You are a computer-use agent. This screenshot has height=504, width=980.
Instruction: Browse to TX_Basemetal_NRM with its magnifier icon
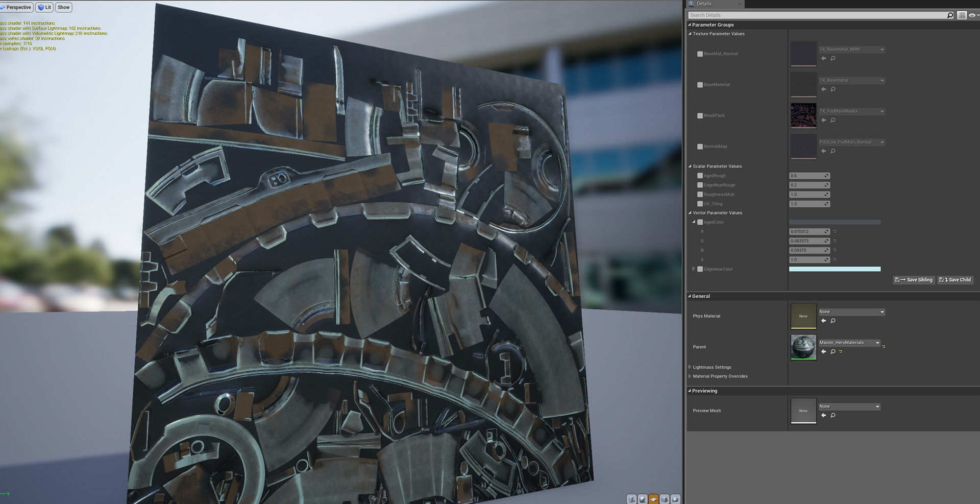(x=833, y=59)
